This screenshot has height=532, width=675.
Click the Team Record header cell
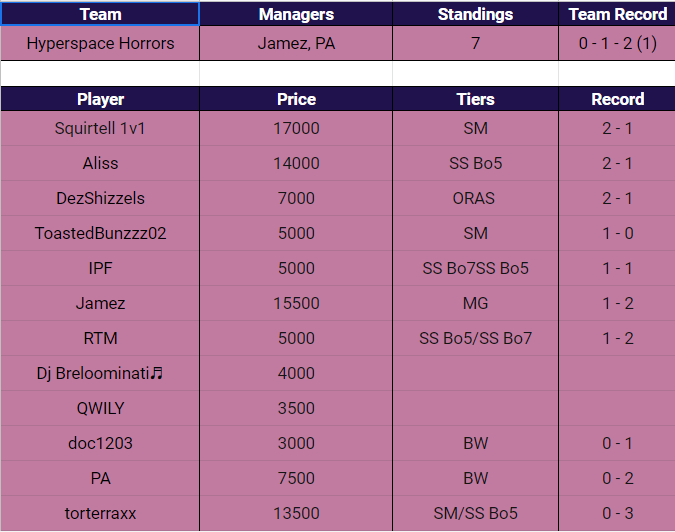(617, 14)
